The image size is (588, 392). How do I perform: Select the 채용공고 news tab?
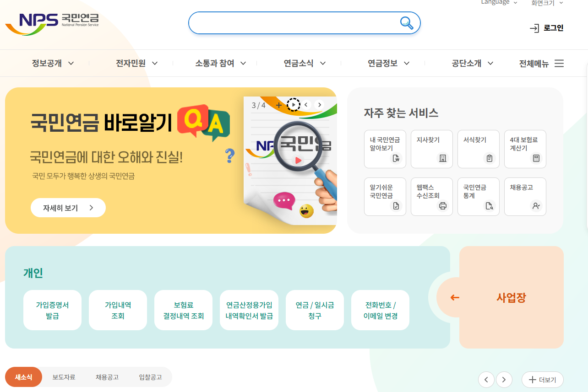[107, 377]
